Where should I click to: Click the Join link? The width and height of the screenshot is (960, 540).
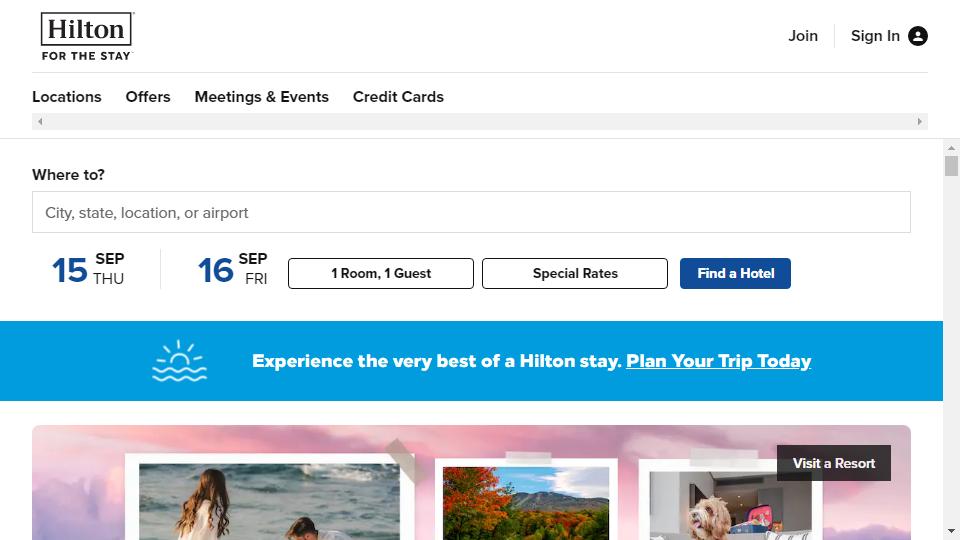(x=803, y=36)
